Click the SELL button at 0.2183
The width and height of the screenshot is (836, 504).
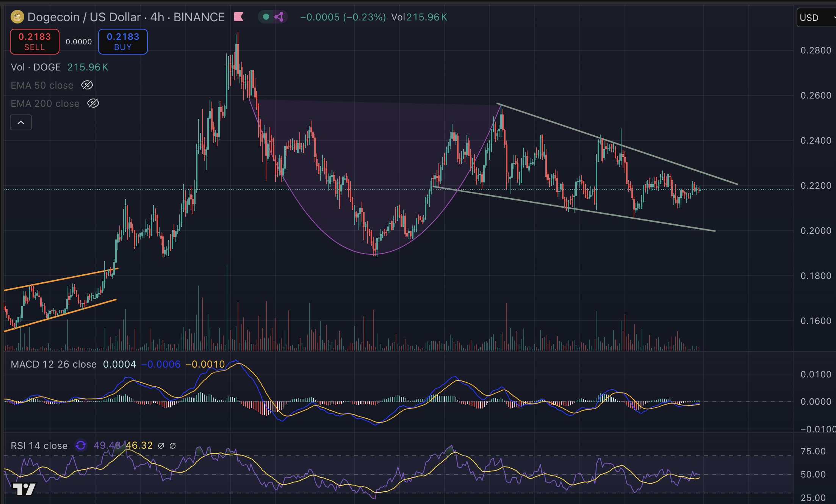coord(34,42)
